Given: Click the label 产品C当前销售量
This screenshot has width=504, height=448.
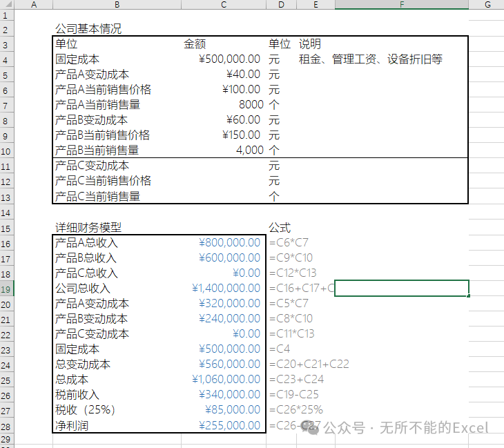Looking at the screenshot, I should [98, 196].
